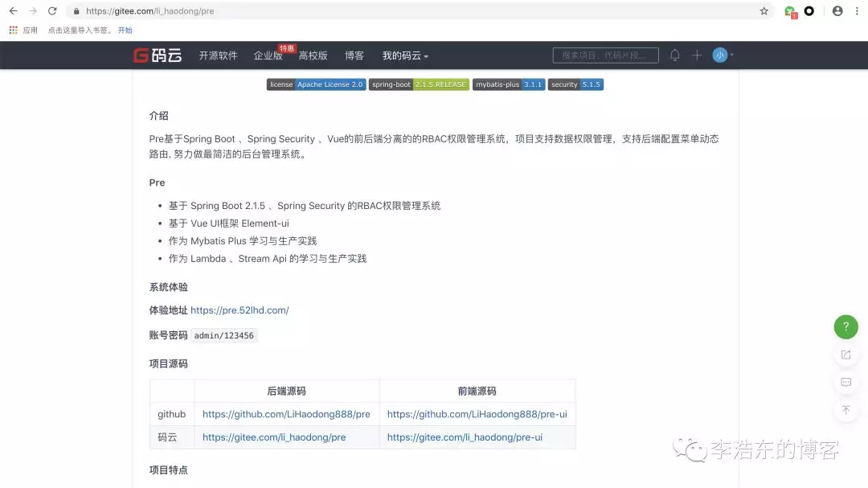Click the Gitee 码云 logo
This screenshot has width=868, height=488.
[158, 55]
